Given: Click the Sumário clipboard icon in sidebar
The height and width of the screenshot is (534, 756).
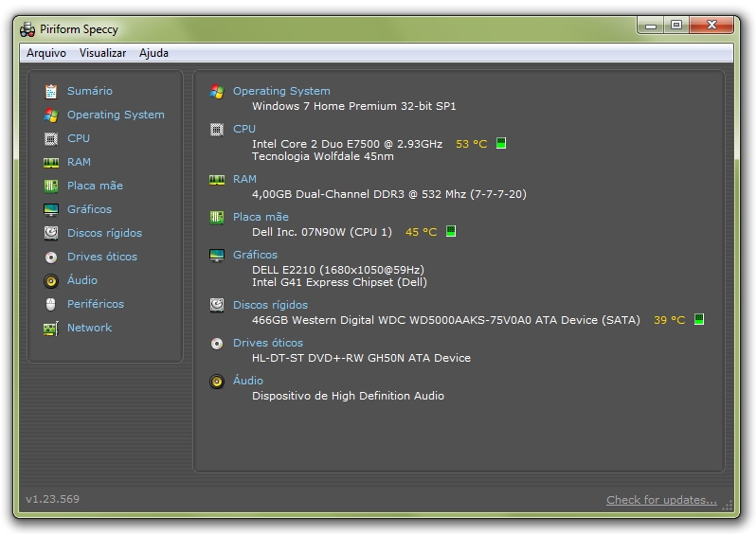Looking at the screenshot, I should click(x=51, y=91).
